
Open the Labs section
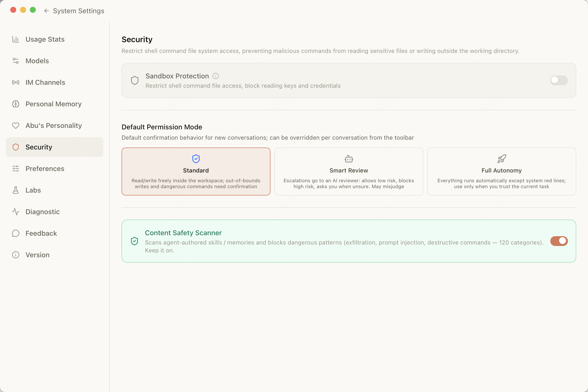[54, 190]
